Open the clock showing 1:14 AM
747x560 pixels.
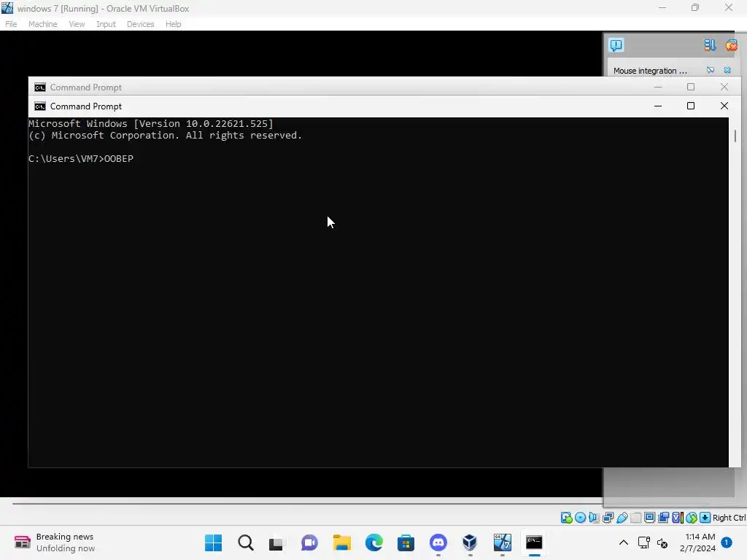(697, 542)
